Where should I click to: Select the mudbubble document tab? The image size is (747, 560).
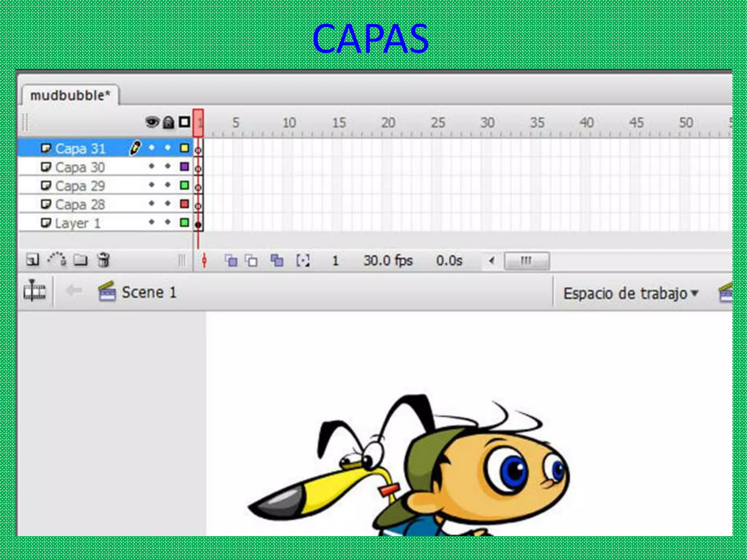(70, 96)
